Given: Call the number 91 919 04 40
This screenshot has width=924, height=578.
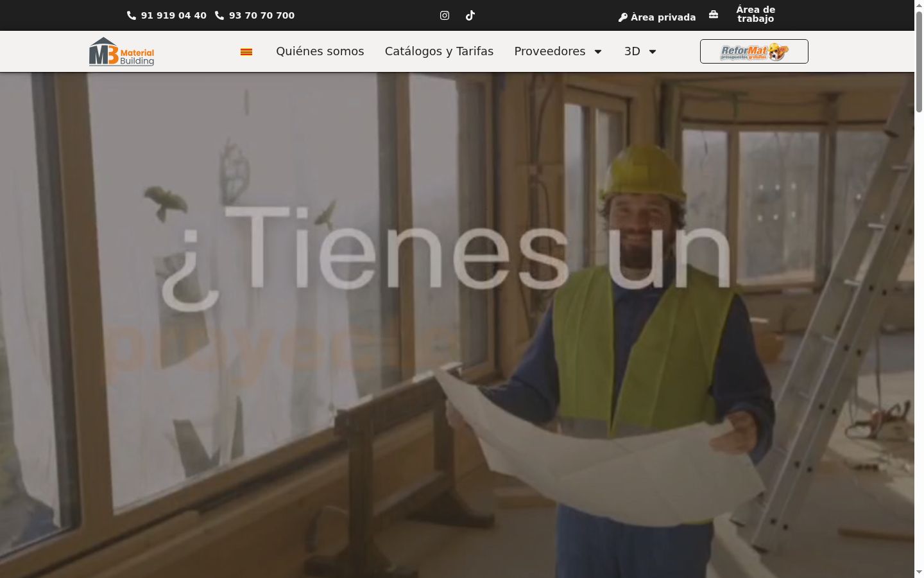Looking at the screenshot, I should click(x=174, y=15).
